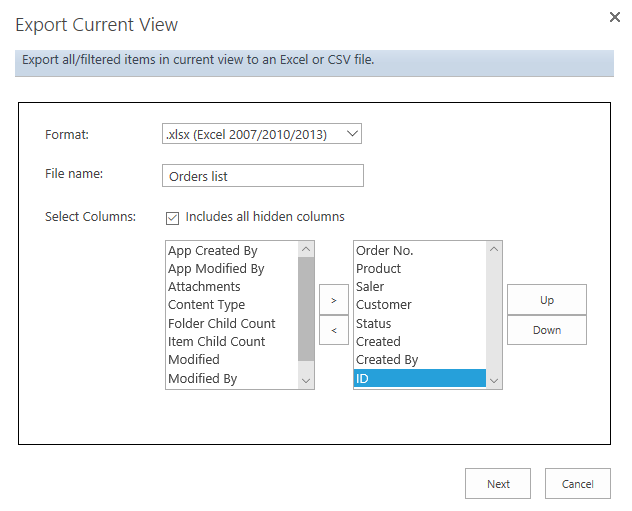The height and width of the screenshot is (511, 632).
Task: Click the Next button
Action: (498, 484)
